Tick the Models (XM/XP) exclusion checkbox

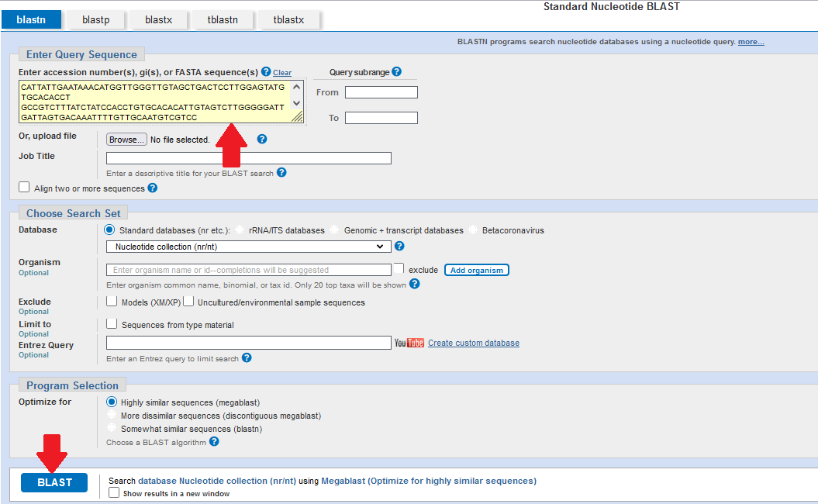click(112, 301)
